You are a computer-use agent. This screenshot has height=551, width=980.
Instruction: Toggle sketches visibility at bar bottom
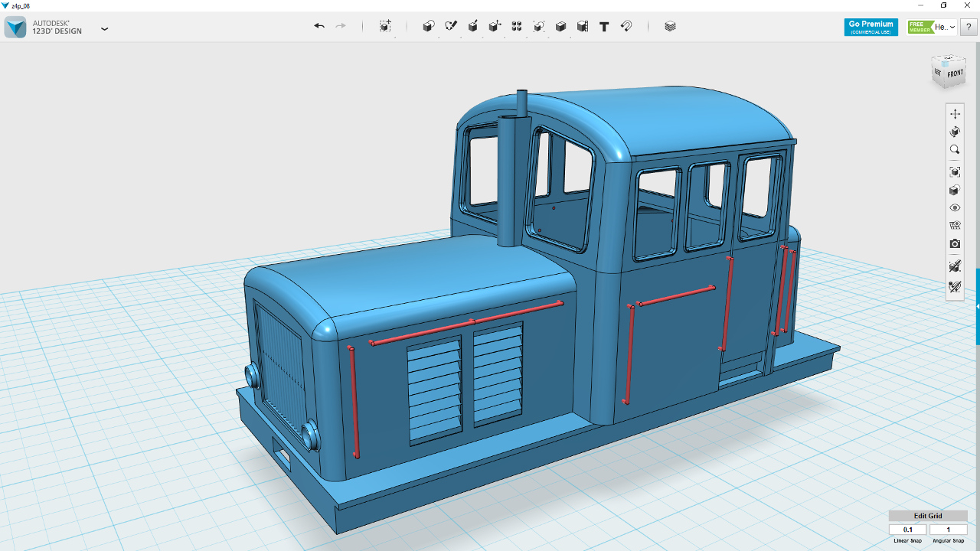[955, 287]
